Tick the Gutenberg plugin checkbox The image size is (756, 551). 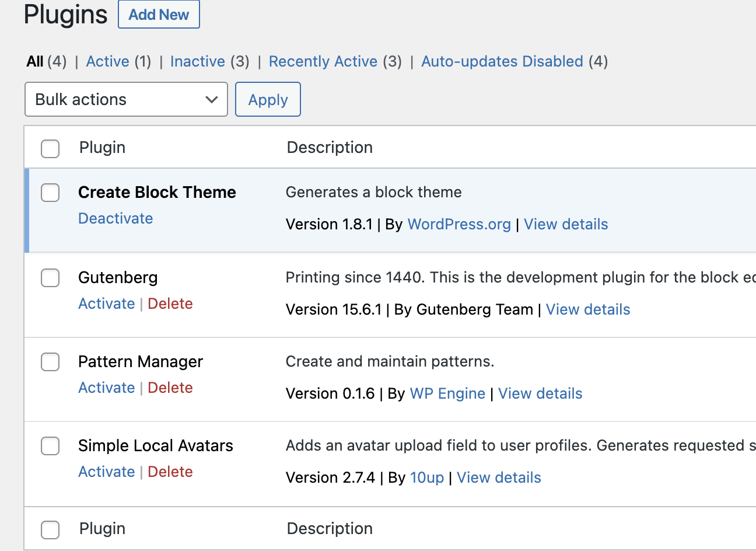click(x=50, y=278)
